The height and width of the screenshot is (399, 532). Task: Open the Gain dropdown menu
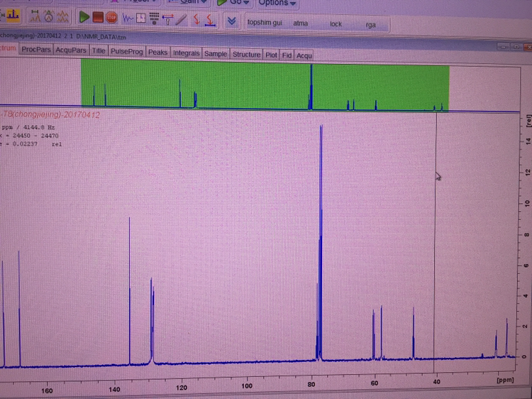click(189, 2)
